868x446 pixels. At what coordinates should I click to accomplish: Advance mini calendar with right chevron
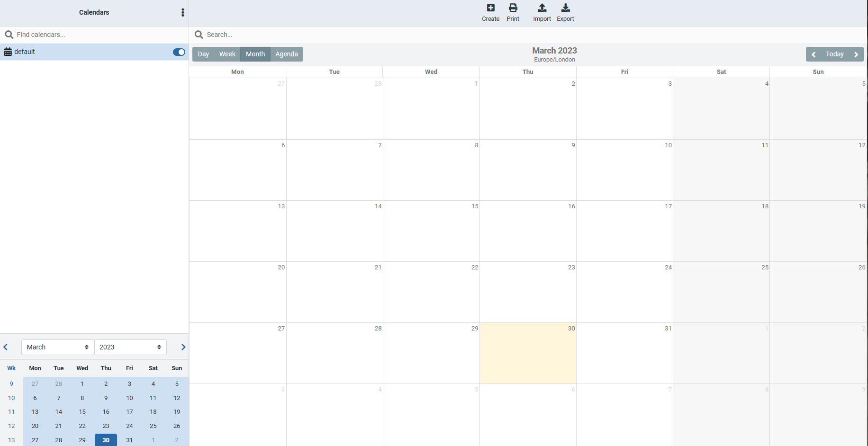click(x=183, y=347)
